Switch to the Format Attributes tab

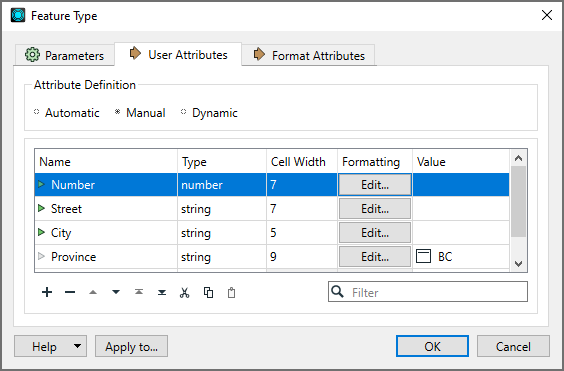(x=309, y=55)
